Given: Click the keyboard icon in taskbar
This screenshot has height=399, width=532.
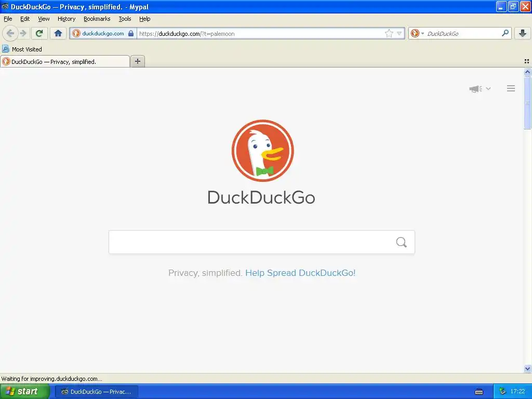Looking at the screenshot, I should tap(479, 392).
